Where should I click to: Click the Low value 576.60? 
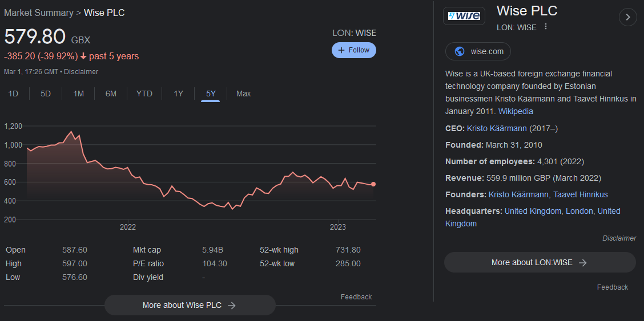(75, 277)
